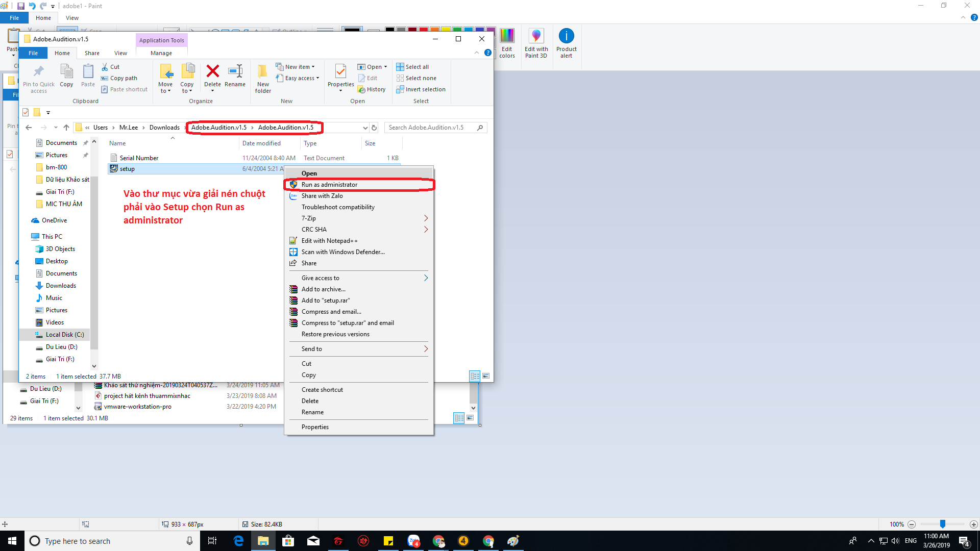
Task: Click the Rename icon in Organize group
Action: 235,71
